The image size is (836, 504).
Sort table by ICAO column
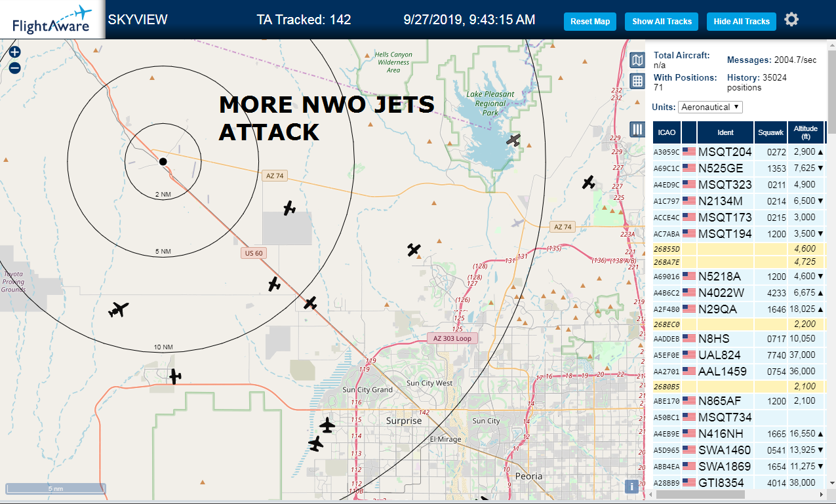pyautogui.click(x=667, y=132)
